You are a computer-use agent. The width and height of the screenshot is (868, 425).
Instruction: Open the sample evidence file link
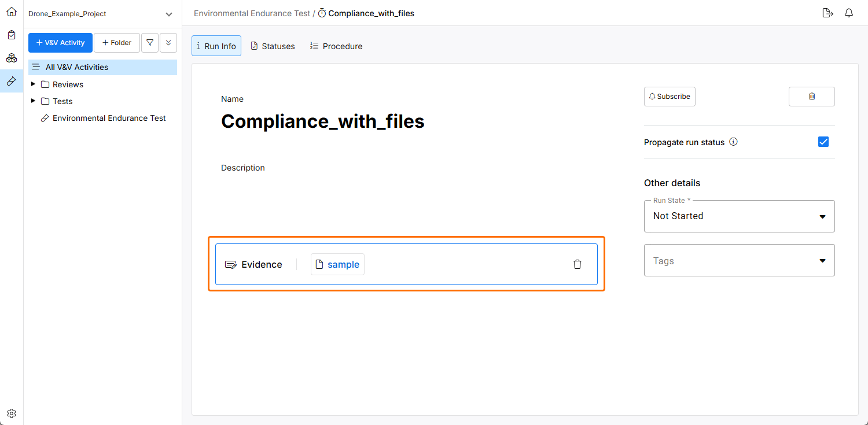(x=343, y=264)
